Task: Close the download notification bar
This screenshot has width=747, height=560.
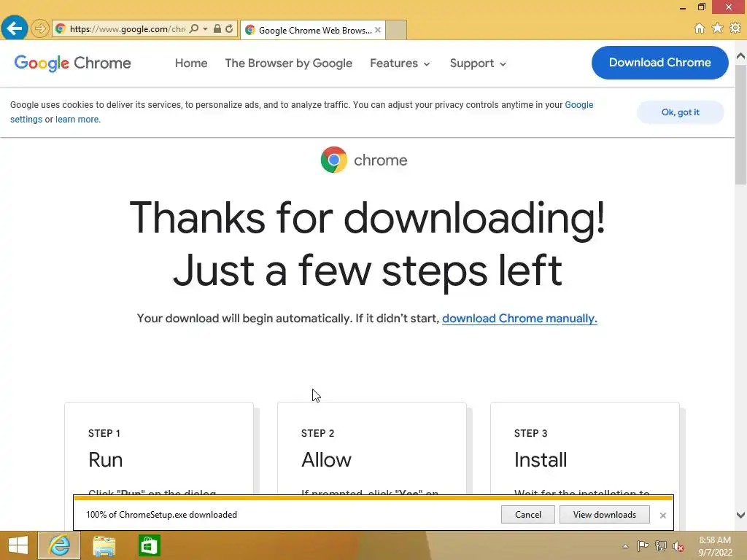Action: (662, 516)
